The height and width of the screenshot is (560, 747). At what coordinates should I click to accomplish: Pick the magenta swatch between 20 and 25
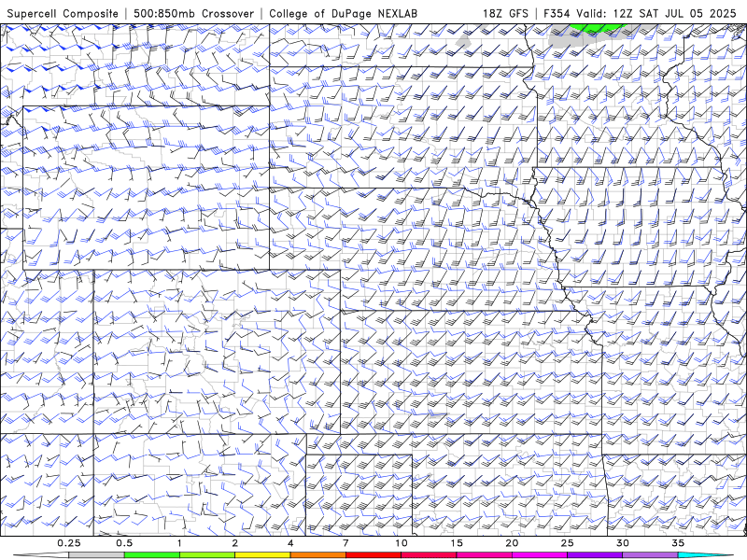[x=540, y=555]
